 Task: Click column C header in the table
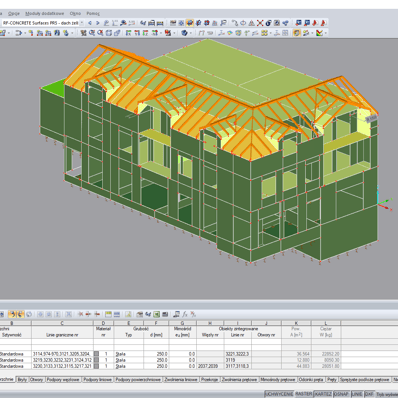62,323
